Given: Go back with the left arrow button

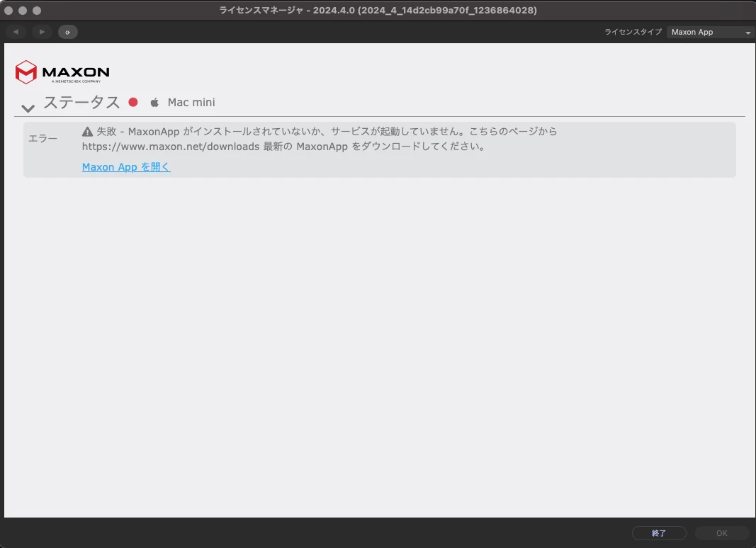Looking at the screenshot, I should pos(16,32).
